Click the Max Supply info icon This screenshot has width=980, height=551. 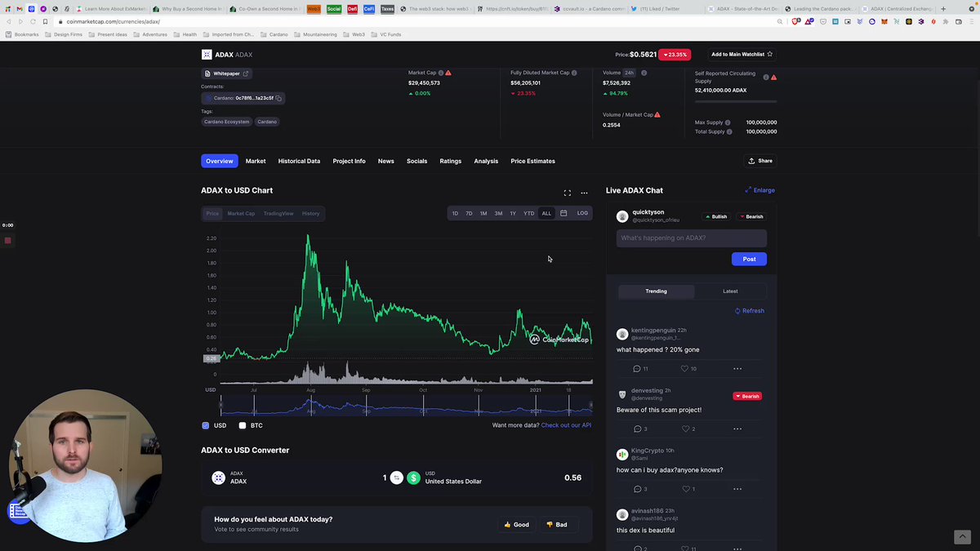click(x=728, y=122)
